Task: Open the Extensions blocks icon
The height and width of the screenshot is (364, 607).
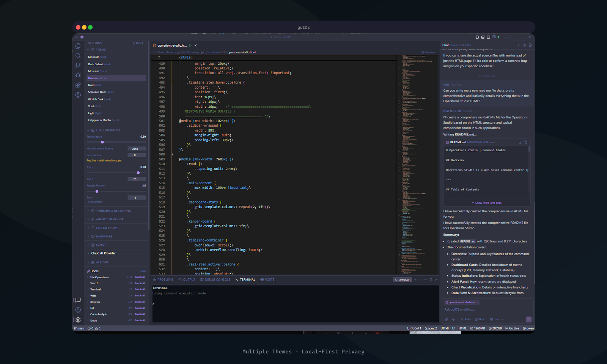Action: click(x=78, y=85)
